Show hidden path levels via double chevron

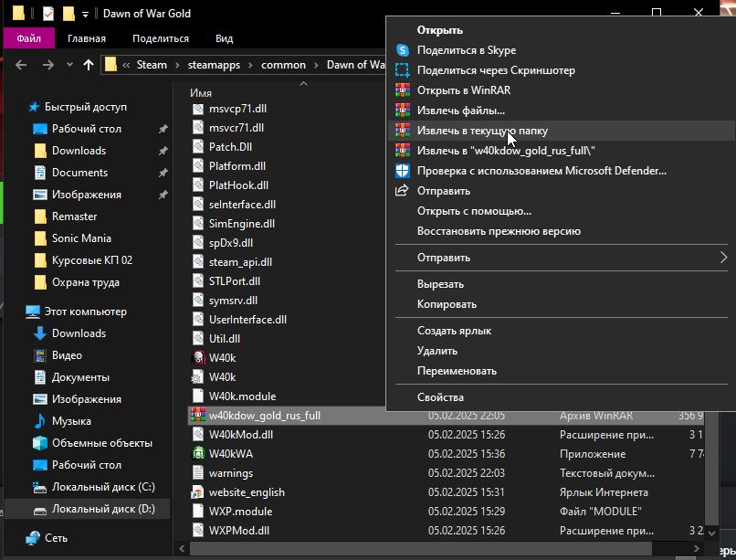126,65
